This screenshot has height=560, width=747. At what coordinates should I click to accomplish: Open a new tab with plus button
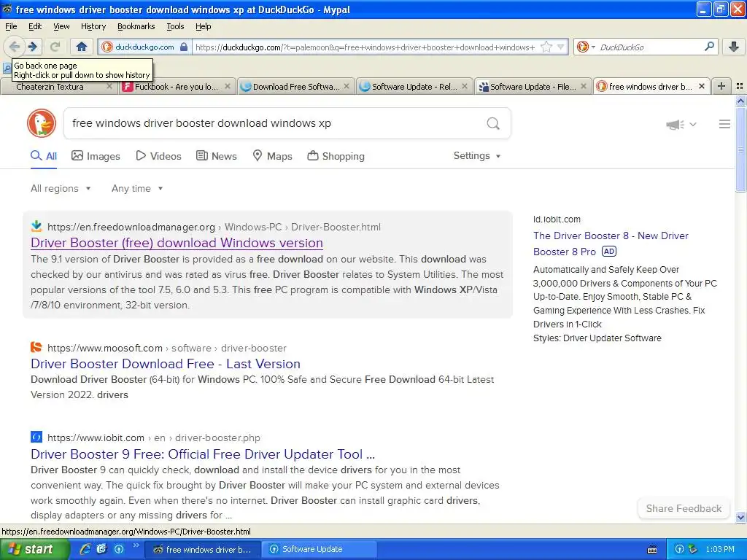coord(721,86)
